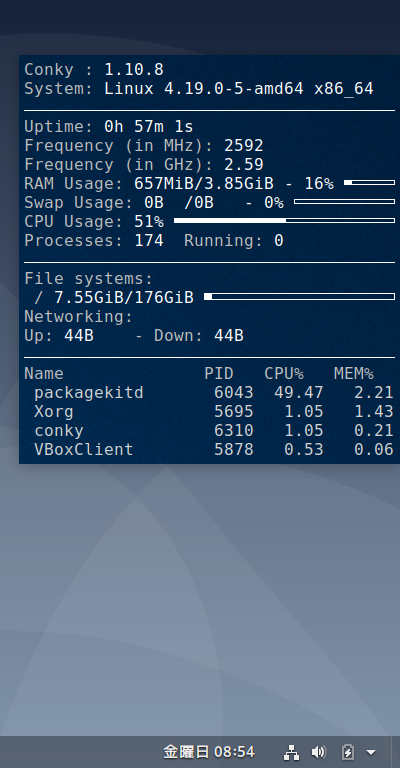Expand the system menu arrow
This screenshot has width=400, height=768.
point(371,752)
